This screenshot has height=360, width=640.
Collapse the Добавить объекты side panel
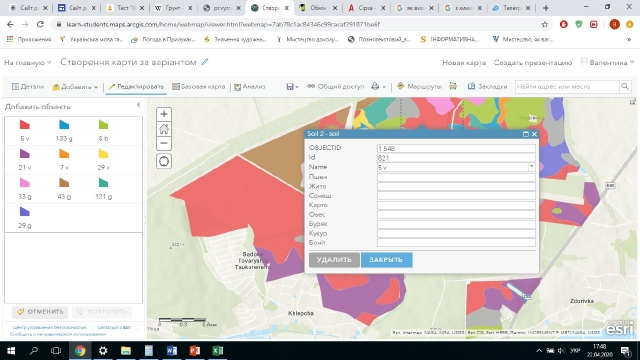click(x=138, y=105)
